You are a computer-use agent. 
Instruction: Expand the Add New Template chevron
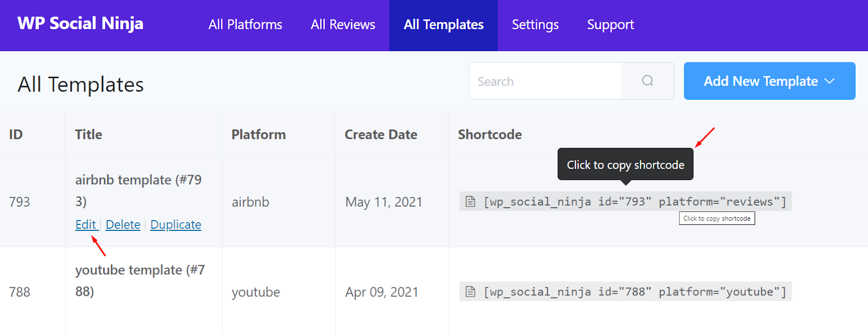[x=829, y=81]
